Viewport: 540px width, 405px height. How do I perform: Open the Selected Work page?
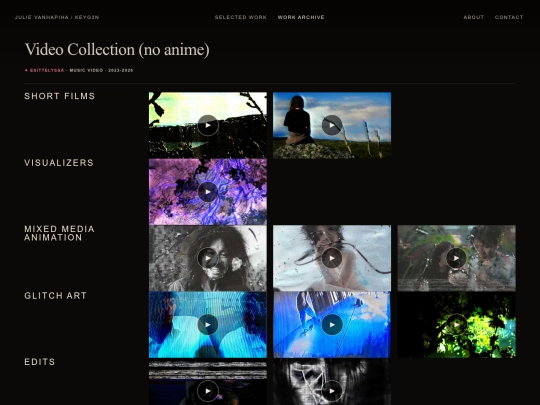pyautogui.click(x=240, y=17)
